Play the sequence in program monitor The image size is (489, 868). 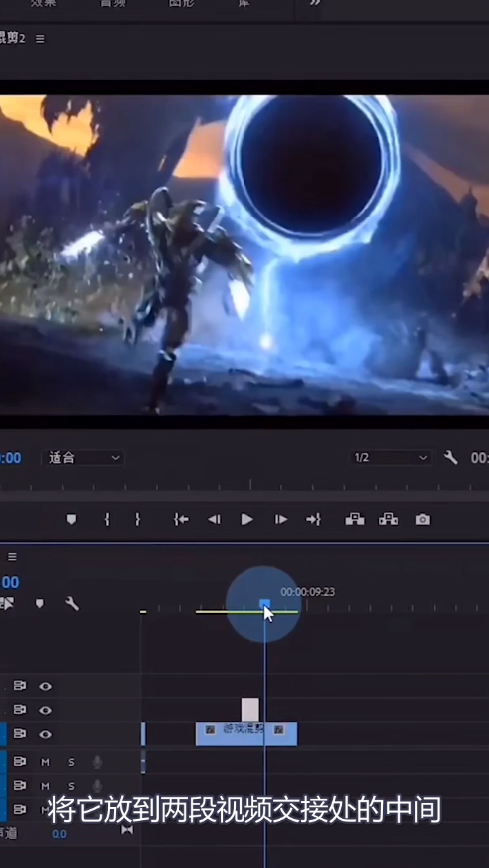coord(246,519)
